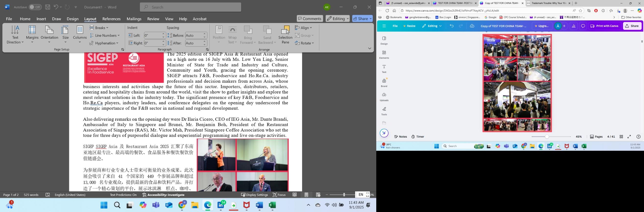Click the Save icon in Word's title bar
644x212 pixels.
point(48,7)
